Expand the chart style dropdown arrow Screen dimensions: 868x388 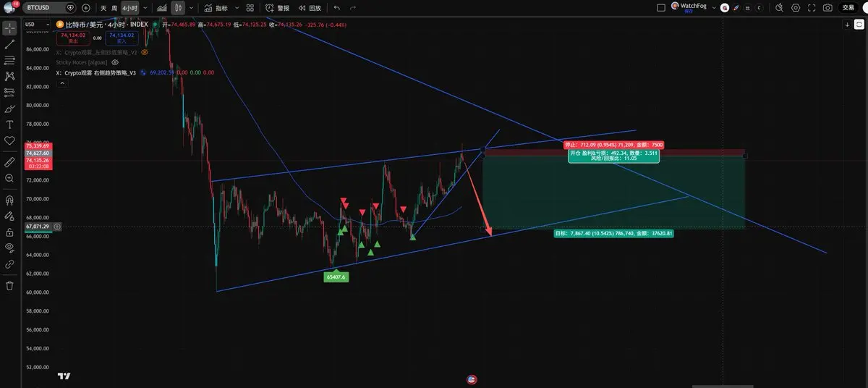point(190,8)
